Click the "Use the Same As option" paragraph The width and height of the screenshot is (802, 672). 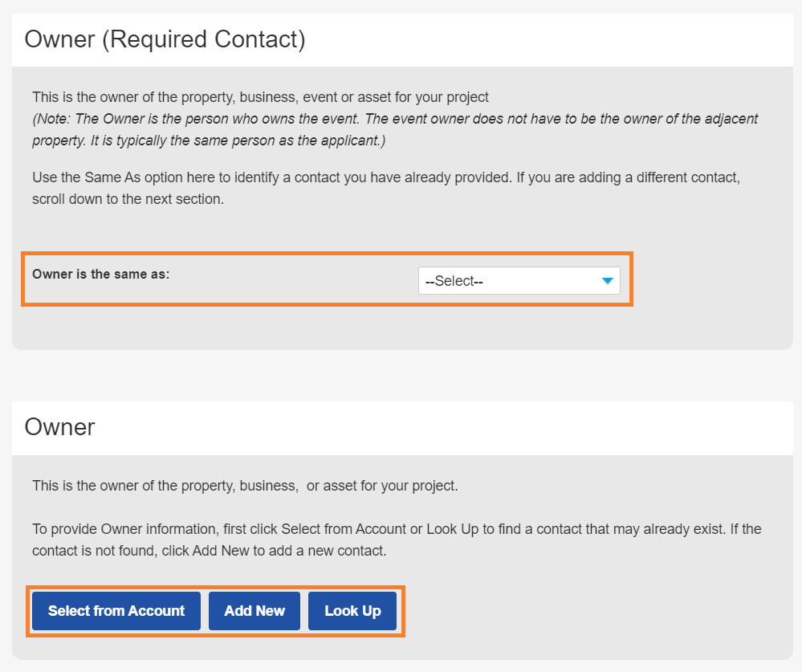tap(385, 177)
